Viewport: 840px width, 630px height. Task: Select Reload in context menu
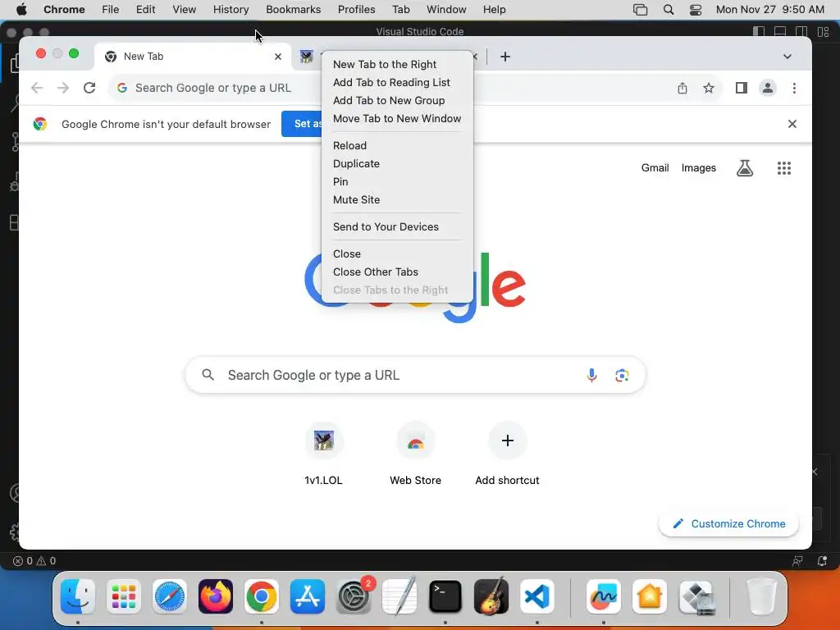349,146
